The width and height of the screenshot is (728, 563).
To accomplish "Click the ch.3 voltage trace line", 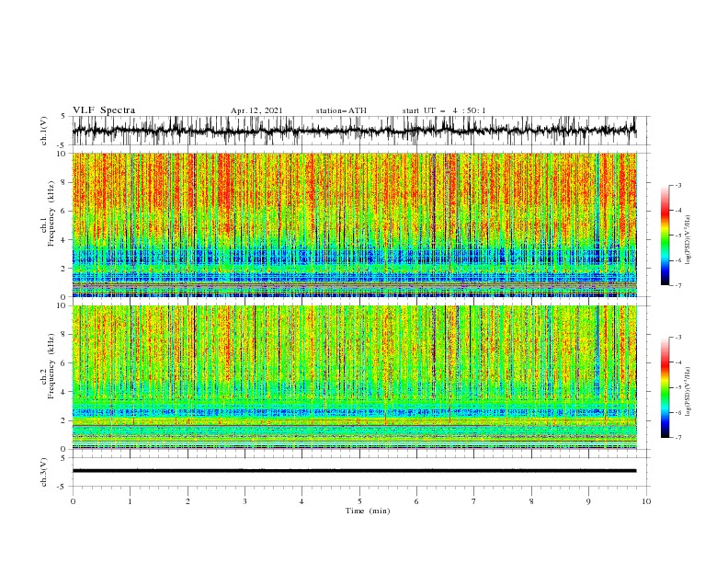I will [x=355, y=471].
